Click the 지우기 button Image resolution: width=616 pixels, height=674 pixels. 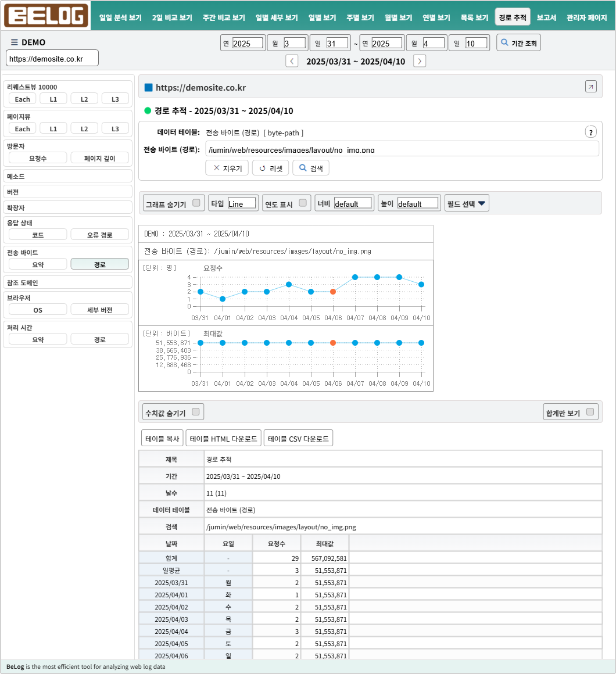227,168
